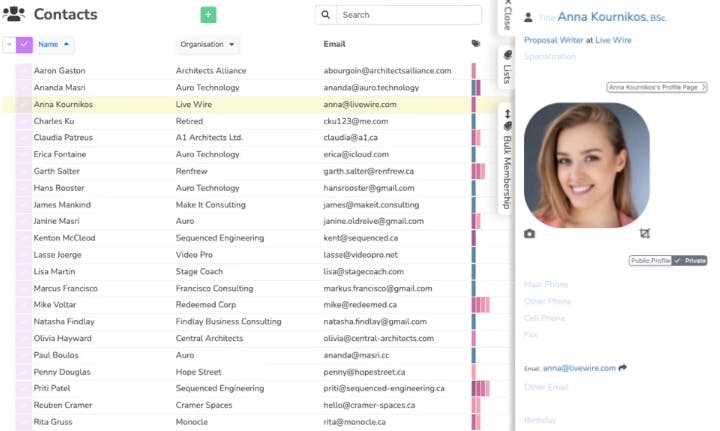Click Anna Kournikos profile photo
Screen dimensions: 720x431
pyautogui.click(x=587, y=165)
